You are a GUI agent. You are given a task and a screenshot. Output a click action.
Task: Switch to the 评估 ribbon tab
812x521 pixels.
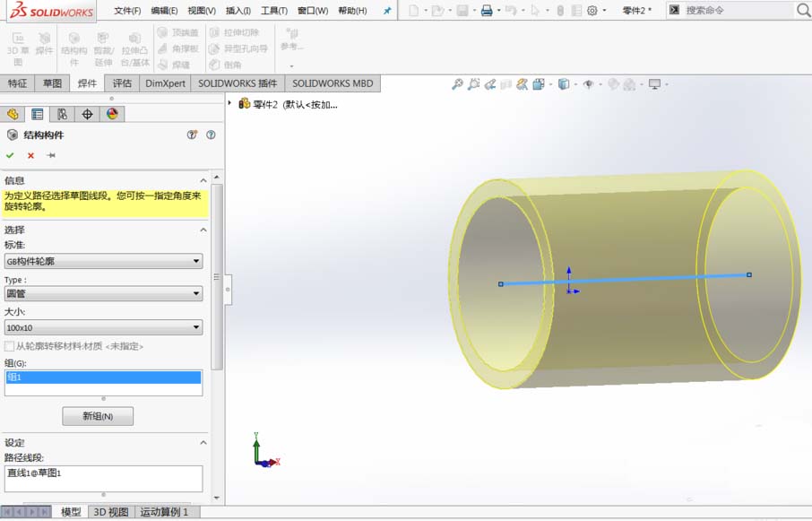[x=122, y=83]
